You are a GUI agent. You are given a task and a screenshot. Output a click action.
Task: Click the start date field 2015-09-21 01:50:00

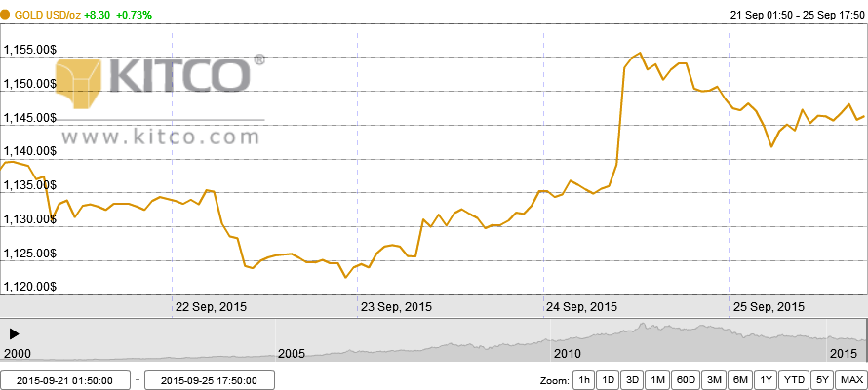point(65,380)
